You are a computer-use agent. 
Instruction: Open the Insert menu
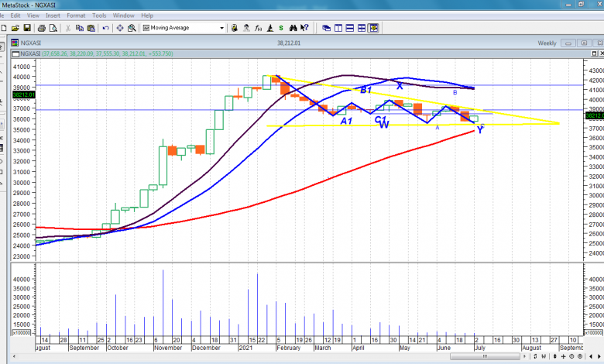pos(53,15)
